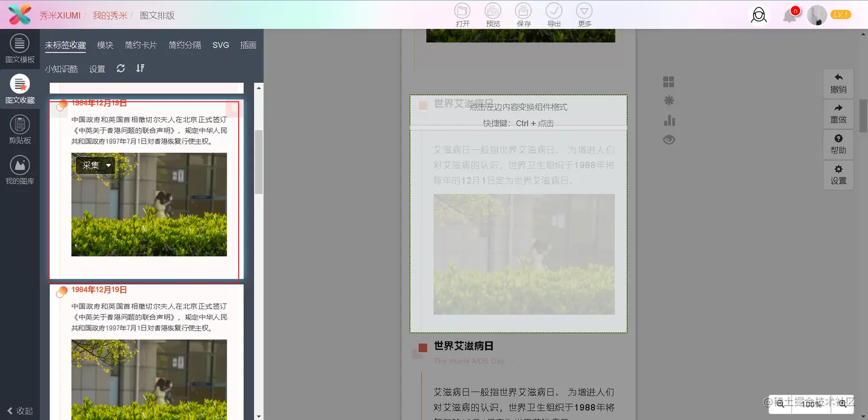Screen dimensions: 868x420
Task: Toggle the eye visibility icon
Action: (x=669, y=139)
